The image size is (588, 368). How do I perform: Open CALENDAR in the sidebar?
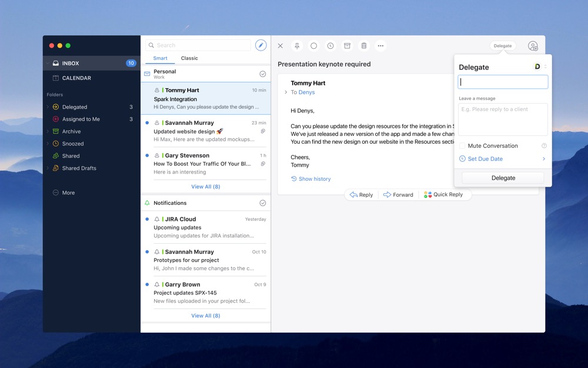tap(76, 78)
